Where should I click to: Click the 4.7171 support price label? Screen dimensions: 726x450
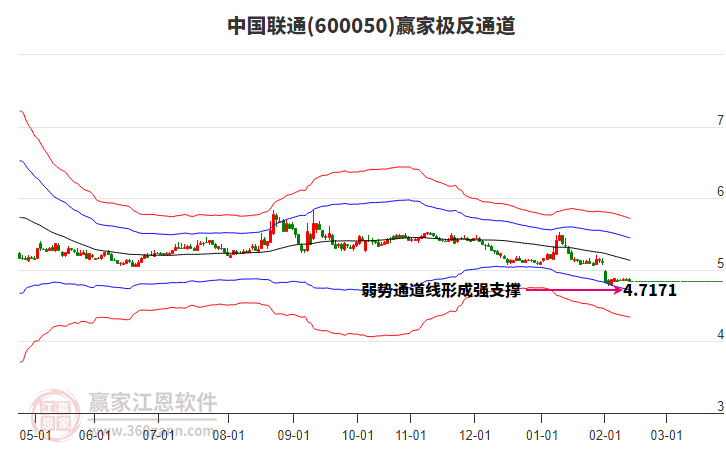pos(650,290)
